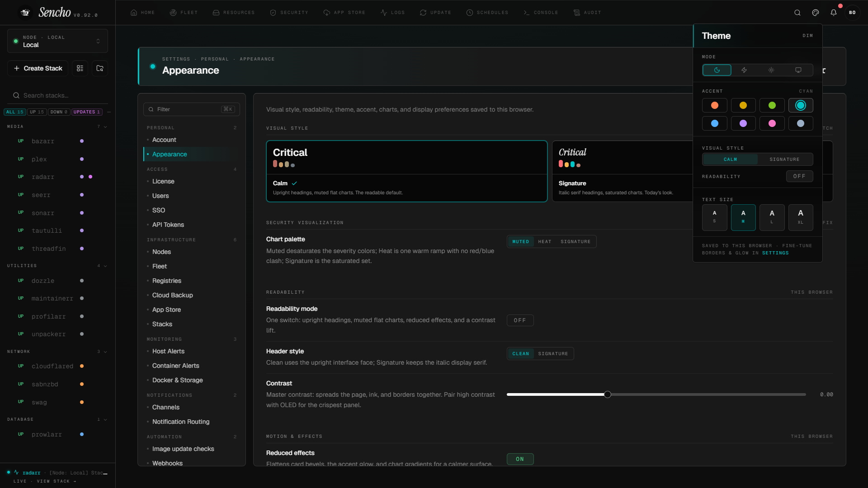Click the Contrast slider handle
Image resolution: width=868 pixels, height=488 pixels.
click(x=608, y=394)
